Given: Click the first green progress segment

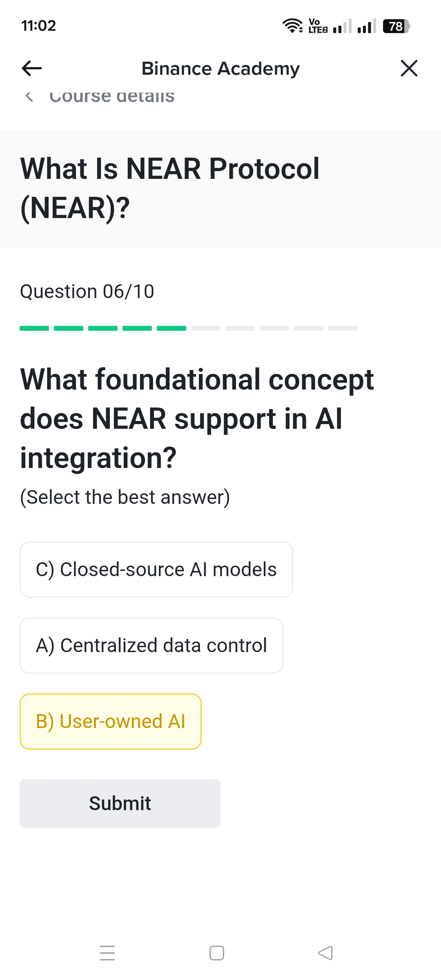Looking at the screenshot, I should tap(34, 328).
